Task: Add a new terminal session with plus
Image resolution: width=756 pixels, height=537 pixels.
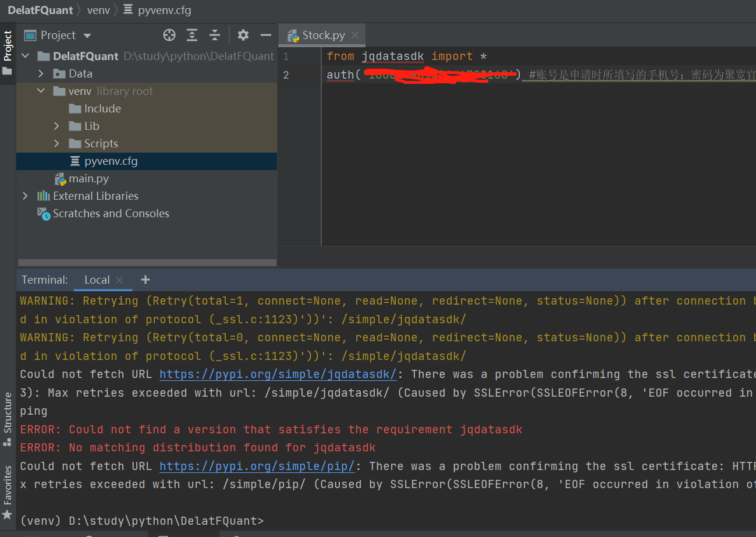Action: [145, 280]
